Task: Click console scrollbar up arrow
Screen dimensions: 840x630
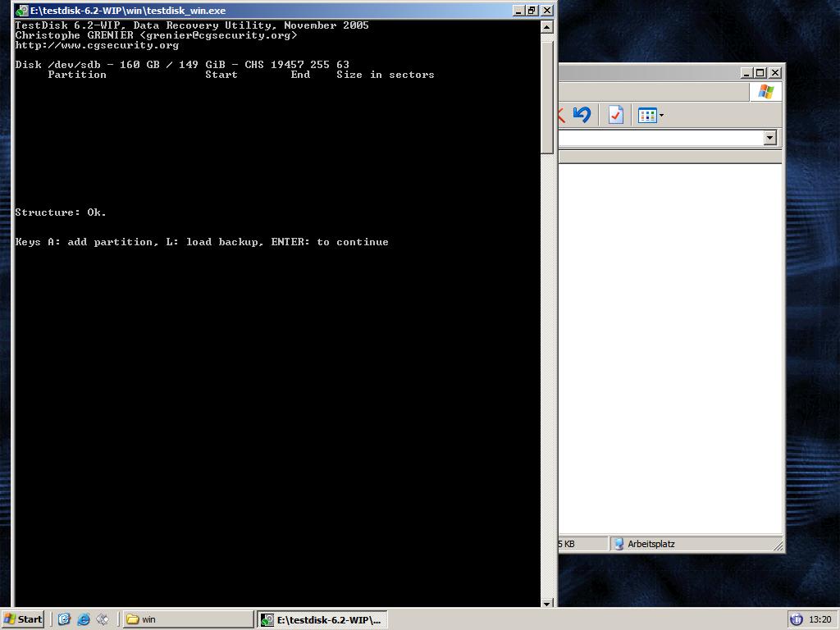Action: pyautogui.click(x=546, y=27)
